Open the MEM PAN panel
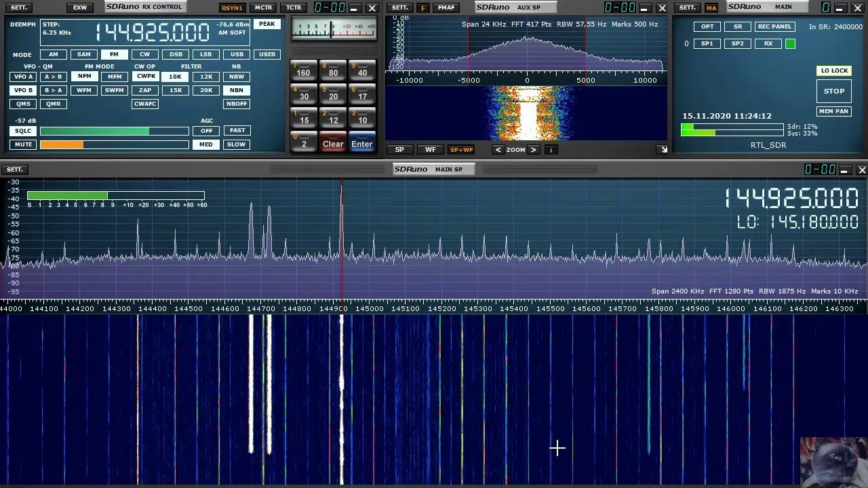This screenshot has width=868, height=488. (x=834, y=111)
